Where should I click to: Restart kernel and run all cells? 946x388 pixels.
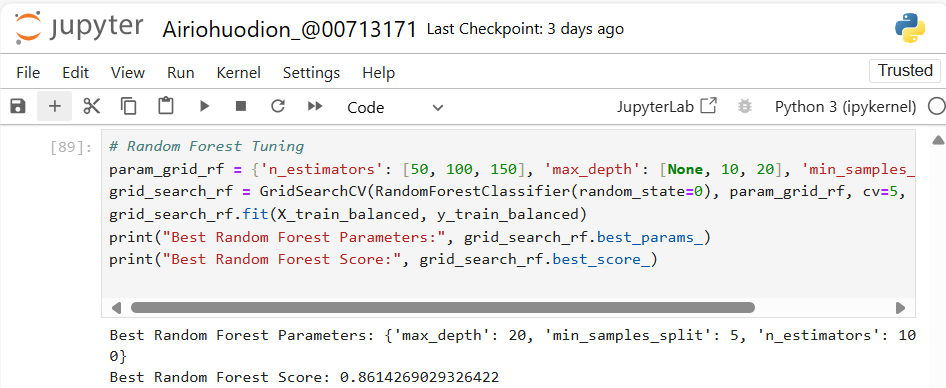coord(314,107)
